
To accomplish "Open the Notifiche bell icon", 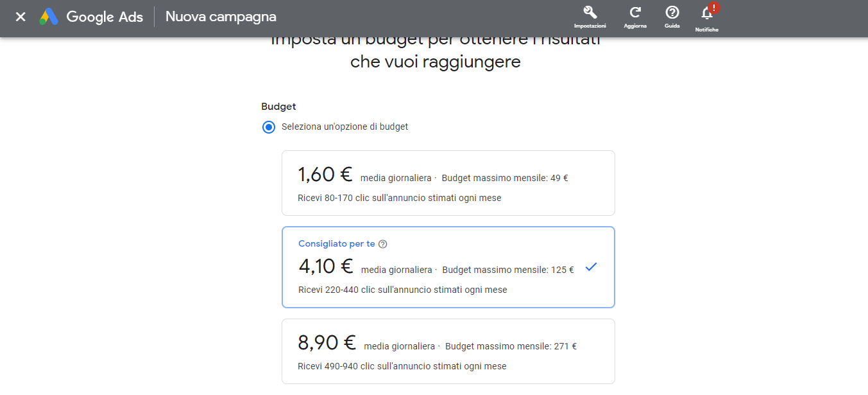I will click(x=706, y=13).
